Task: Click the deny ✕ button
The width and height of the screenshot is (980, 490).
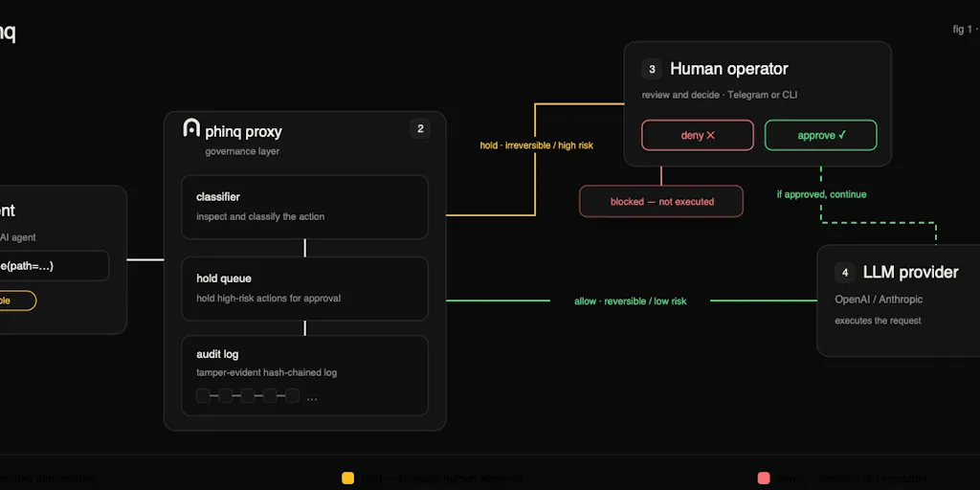Action: coord(698,135)
